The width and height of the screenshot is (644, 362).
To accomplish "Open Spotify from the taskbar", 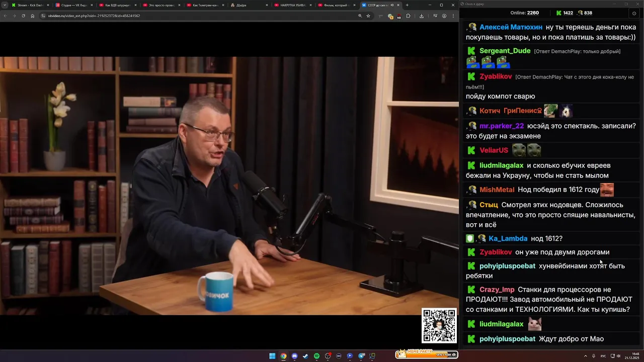I will coord(316,356).
